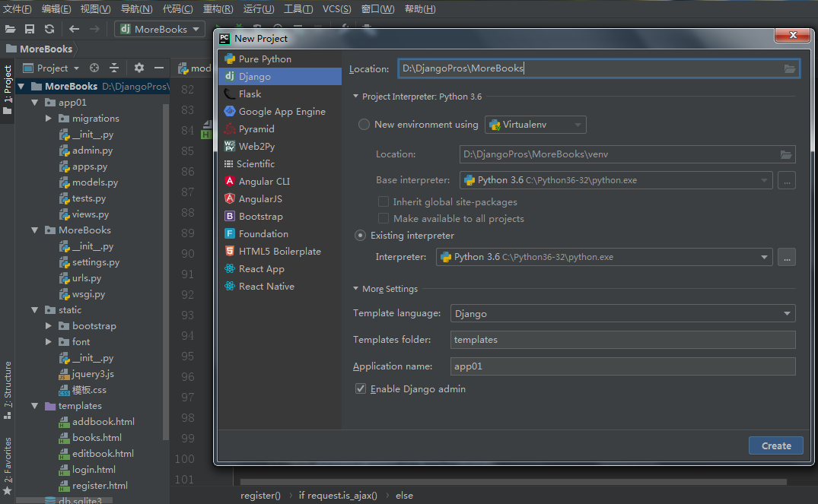The image size is (818, 504).
Task: Open the 1: Project tool window tab
Action: point(8,90)
